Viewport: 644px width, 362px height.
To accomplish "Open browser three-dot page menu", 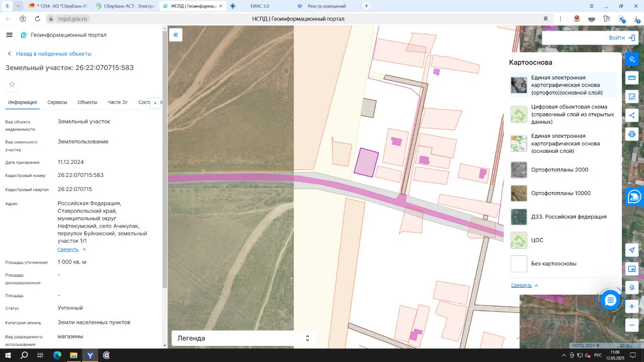I will coord(560,19).
